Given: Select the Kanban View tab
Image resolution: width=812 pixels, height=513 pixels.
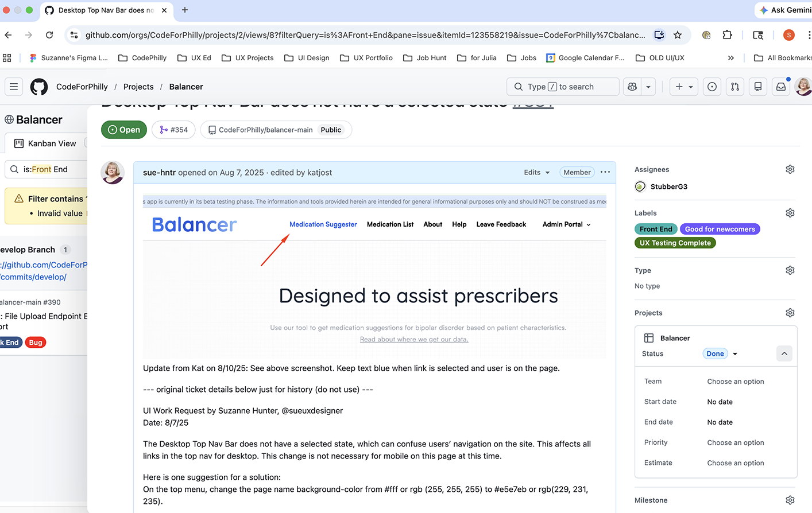Looking at the screenshot, I should [x=45, y=143].
